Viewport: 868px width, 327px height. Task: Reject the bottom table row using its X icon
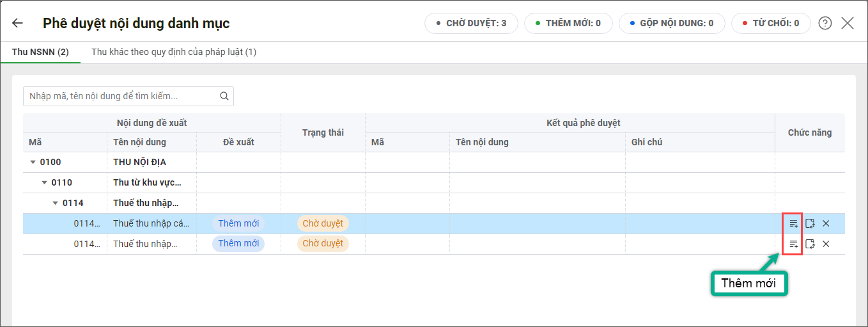coord(826,244)
